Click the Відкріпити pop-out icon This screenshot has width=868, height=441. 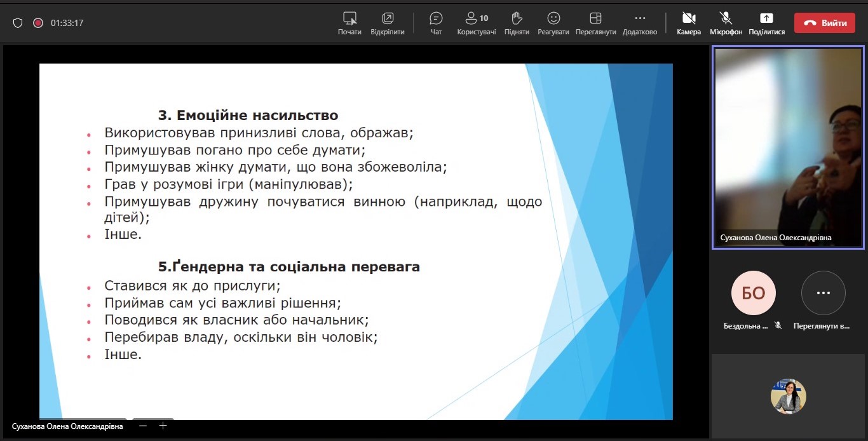387,23
